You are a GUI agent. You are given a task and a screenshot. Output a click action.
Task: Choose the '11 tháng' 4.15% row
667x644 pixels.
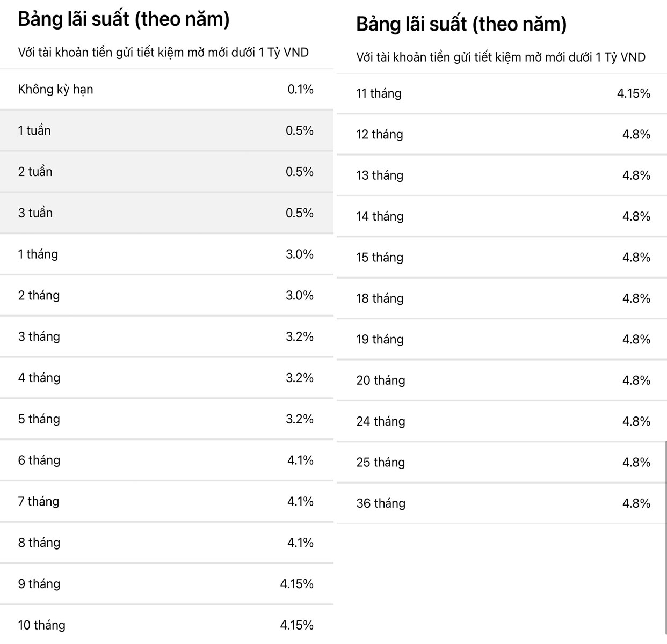click(x=502, y=93)
